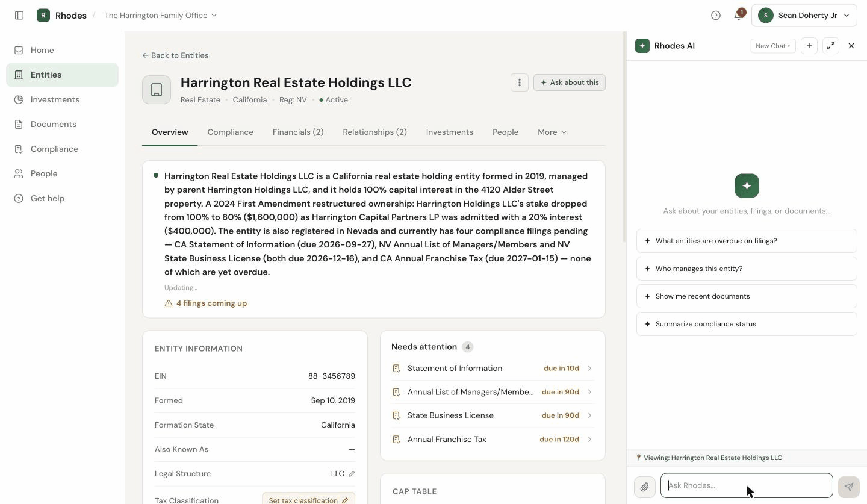The width and height of the screenshot is (867, 504).
Task: Click the Ask Rhodes input field
Action: pyautogui.click(x=747, y=485)
